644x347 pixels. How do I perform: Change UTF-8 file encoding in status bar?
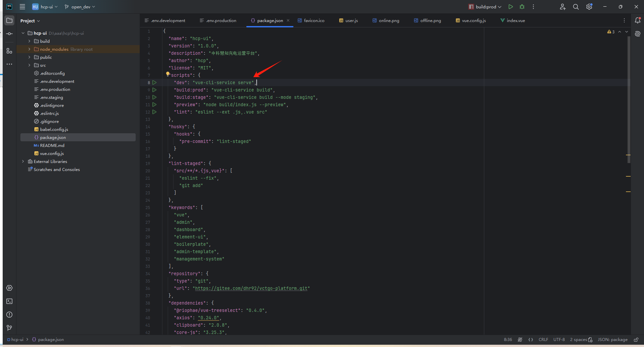(559, 340)
